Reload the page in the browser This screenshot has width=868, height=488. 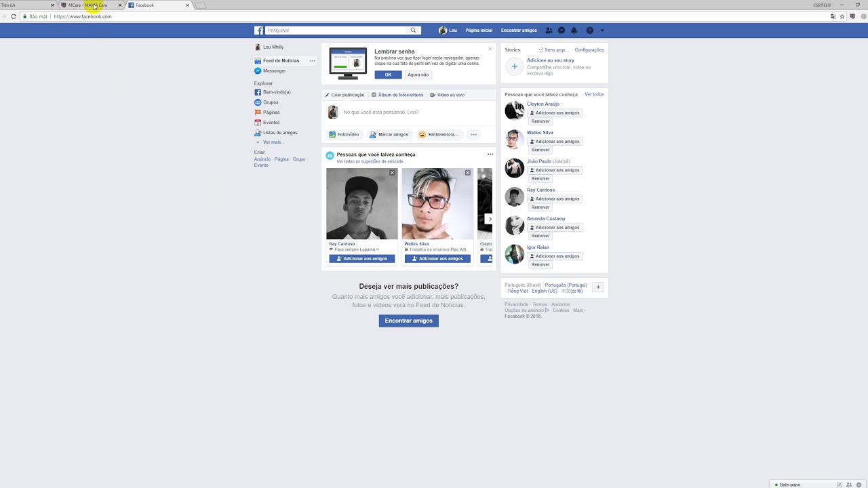(x=14, y=16)
